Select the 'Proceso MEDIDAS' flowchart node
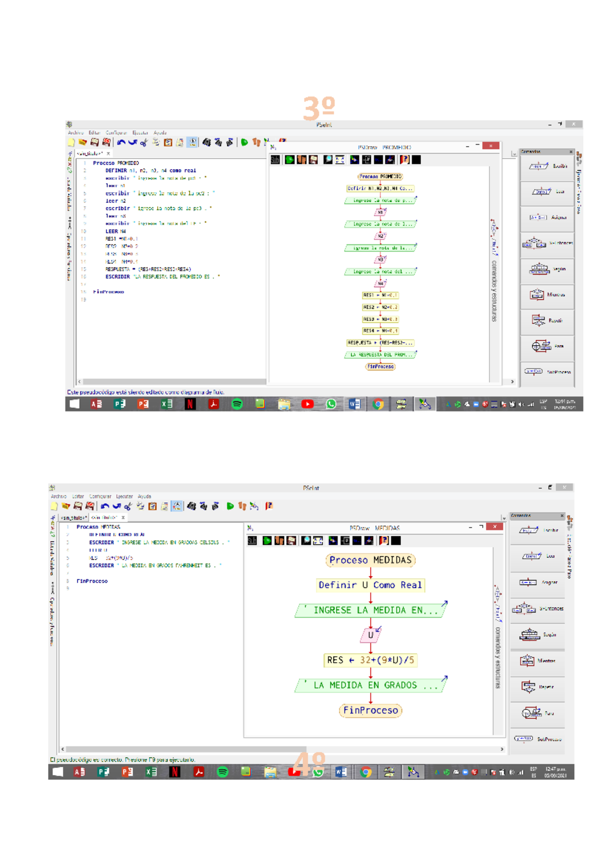 click(370, 560)
